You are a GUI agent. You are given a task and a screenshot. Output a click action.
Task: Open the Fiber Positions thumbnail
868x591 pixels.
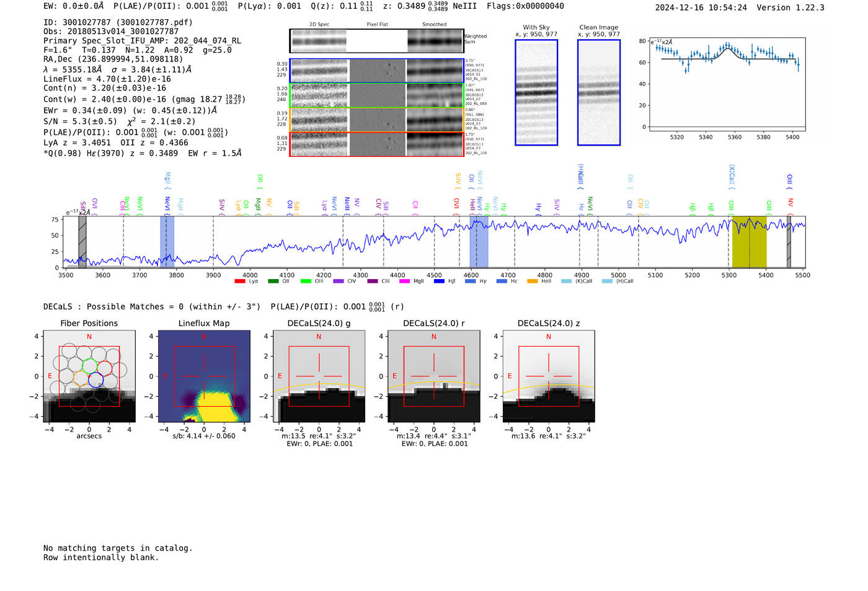[89, 376]
